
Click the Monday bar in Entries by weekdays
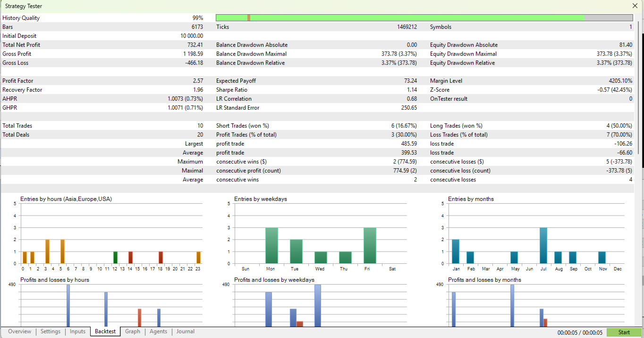point(271,245)
